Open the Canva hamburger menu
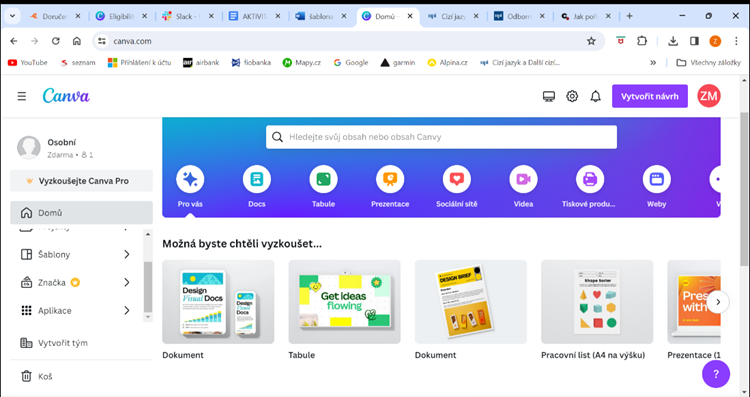 (x=22, y=96)
